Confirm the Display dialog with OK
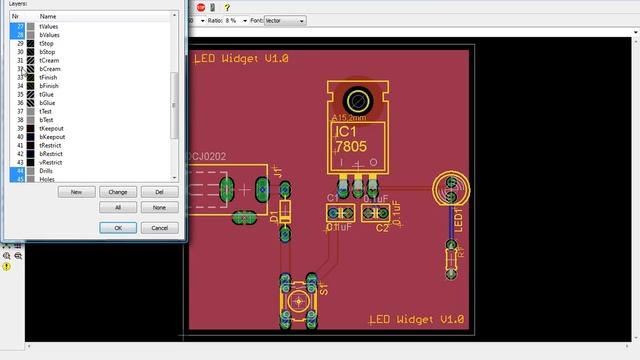This screenshot has width=640, height=360. [118, 228]
